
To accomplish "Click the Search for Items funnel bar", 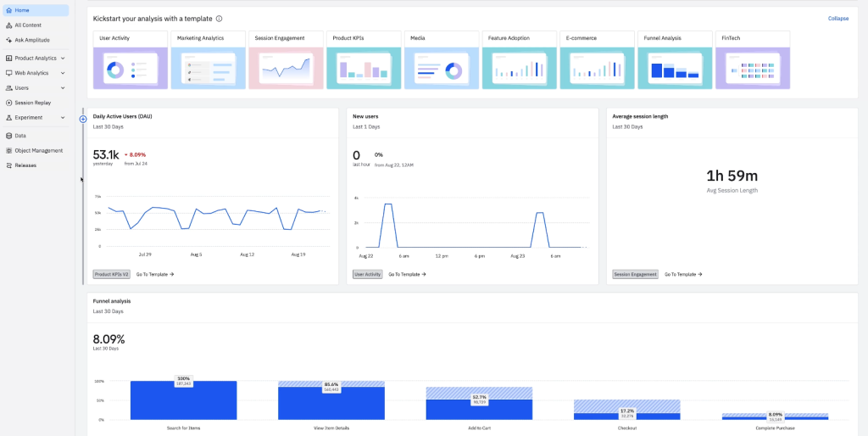I will point(183,400).
